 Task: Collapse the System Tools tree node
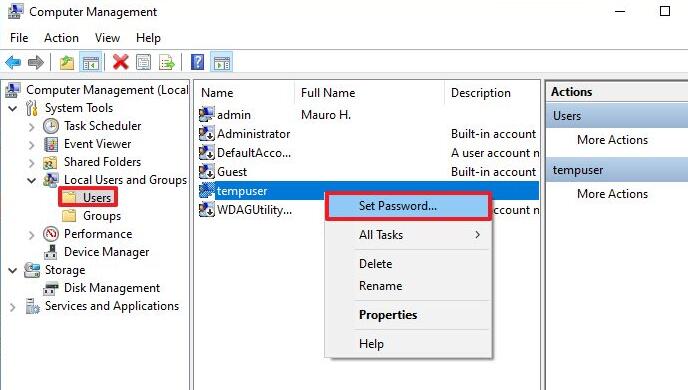[x=13, y=108]
